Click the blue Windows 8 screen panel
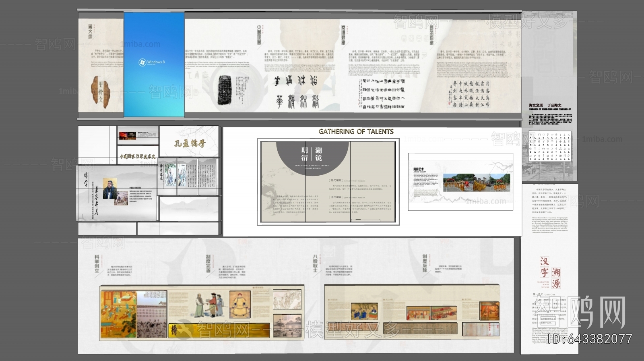644x361 pixels. 154,64
